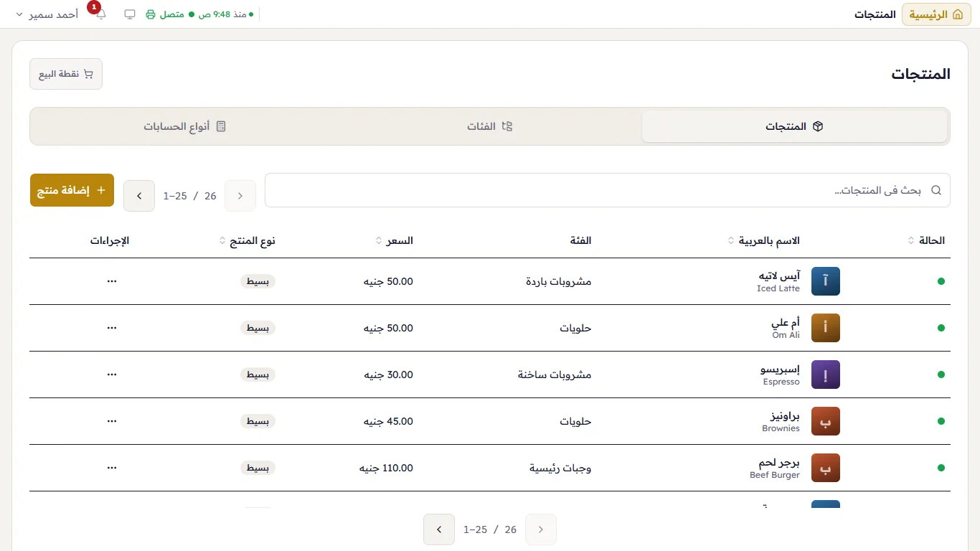Open the أحمد سمير user menu
Screen dimensions: 980x551
(47, 14)
